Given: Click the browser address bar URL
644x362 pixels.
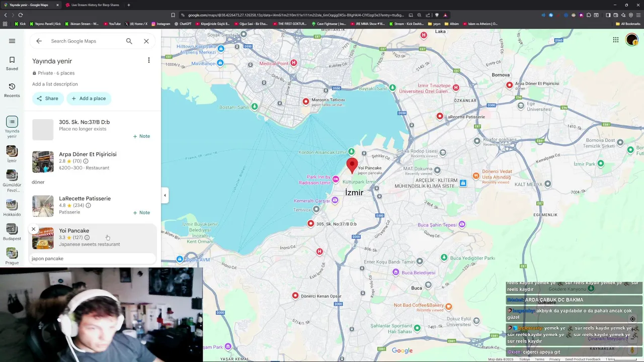Looking at the screenshot, I should coord(297,15).
